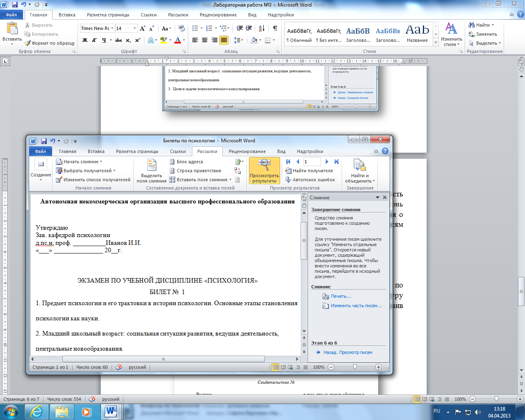Toggle paragraph marks display icon
The height and width of the screenshot is (420, 525).
pyautogui.click(x=275, y=28)
